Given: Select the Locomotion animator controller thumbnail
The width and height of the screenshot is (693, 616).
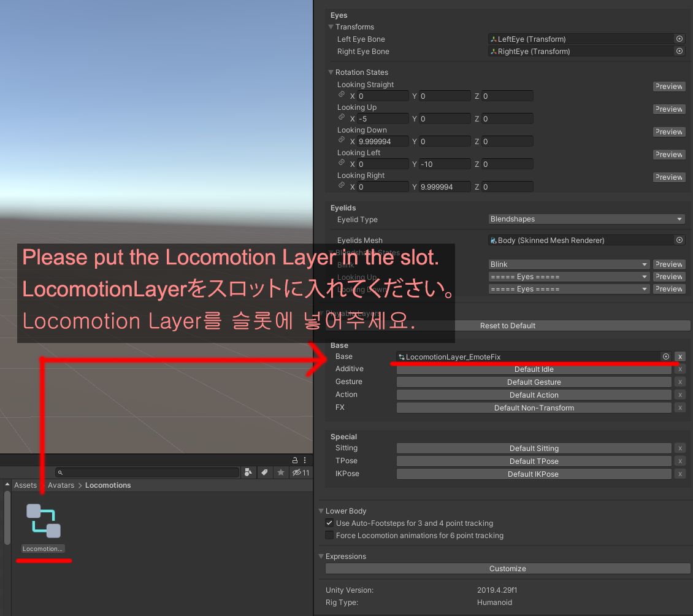Looking at the screenshot, I should tap(42, 521).
